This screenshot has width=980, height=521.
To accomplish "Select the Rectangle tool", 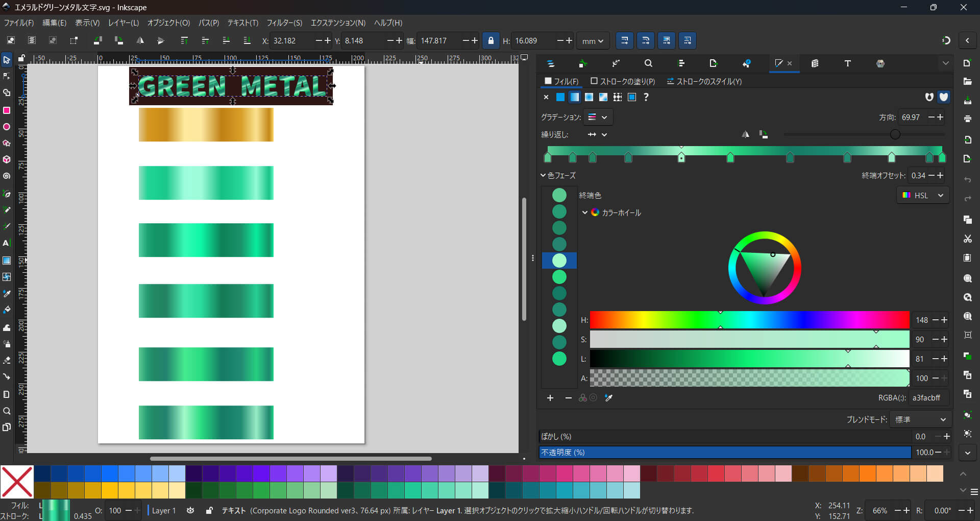I will pyautogui.click(x=7, y=110).
